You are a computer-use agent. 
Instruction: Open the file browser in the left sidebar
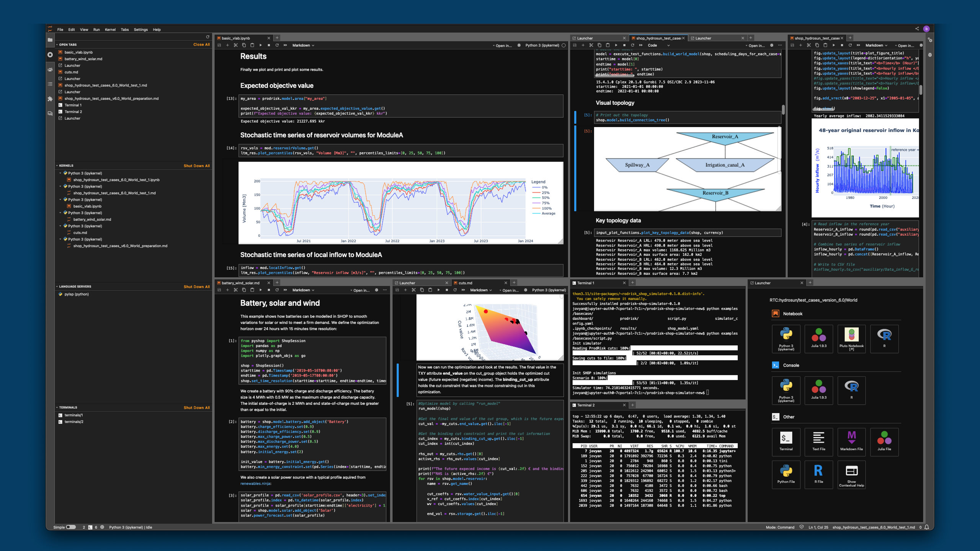(x=50, y=39)
